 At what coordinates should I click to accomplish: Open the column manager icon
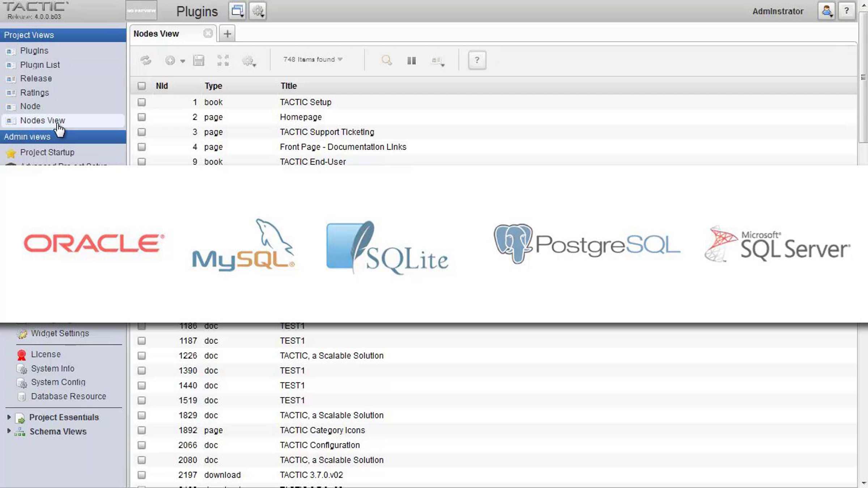coord(412,60)
